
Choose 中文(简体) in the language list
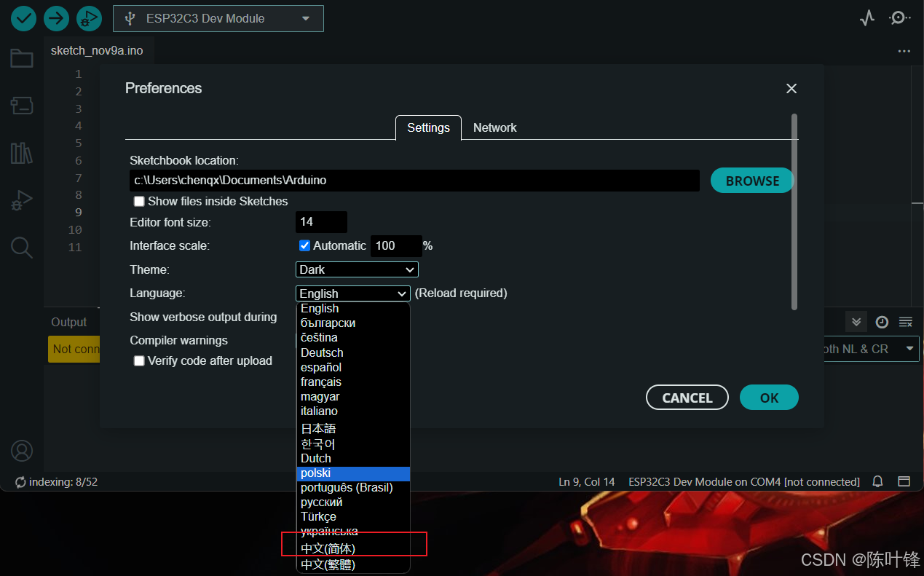click(354, 548)
